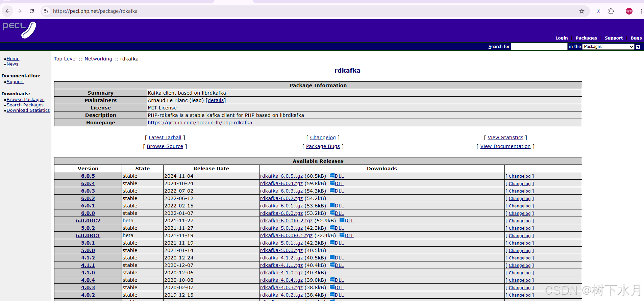Bookmark this page with the star icon
This screenshot has width=644, height=301.
(582, 11)
